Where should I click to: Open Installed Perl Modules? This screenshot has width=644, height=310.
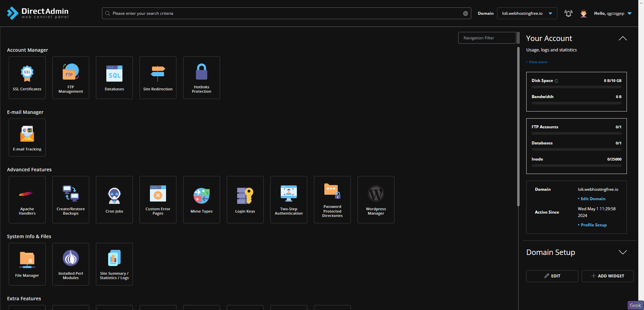[x=71, y=264]
